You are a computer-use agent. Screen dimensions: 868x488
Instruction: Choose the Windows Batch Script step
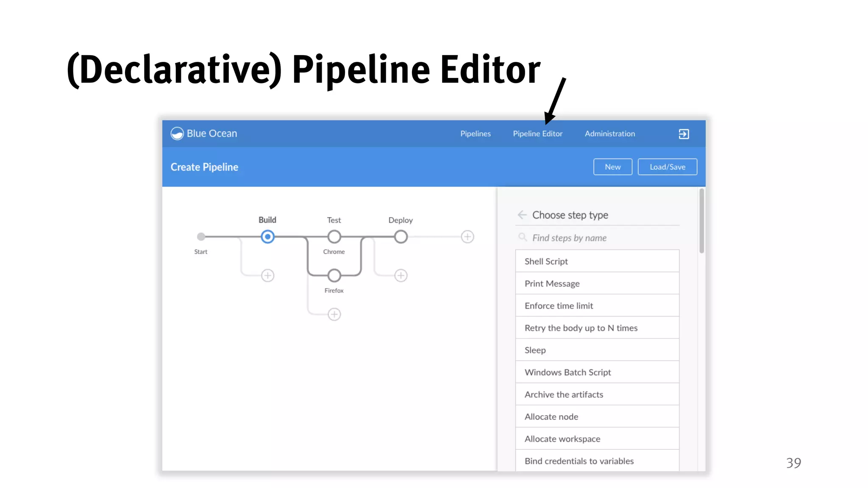(x=597, y=372)
